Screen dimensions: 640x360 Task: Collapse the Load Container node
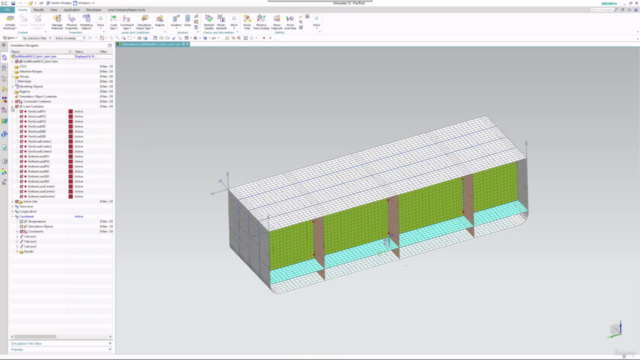[13, 107]
